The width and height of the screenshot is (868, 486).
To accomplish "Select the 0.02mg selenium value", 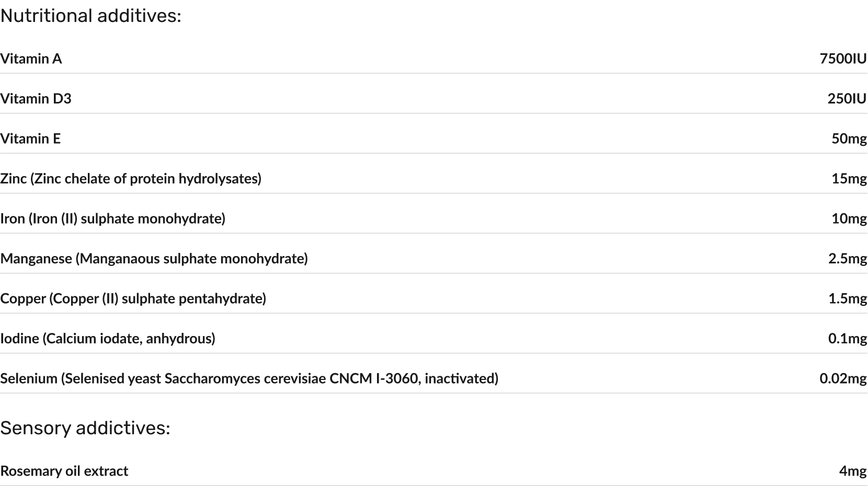I will coord(843,378).
